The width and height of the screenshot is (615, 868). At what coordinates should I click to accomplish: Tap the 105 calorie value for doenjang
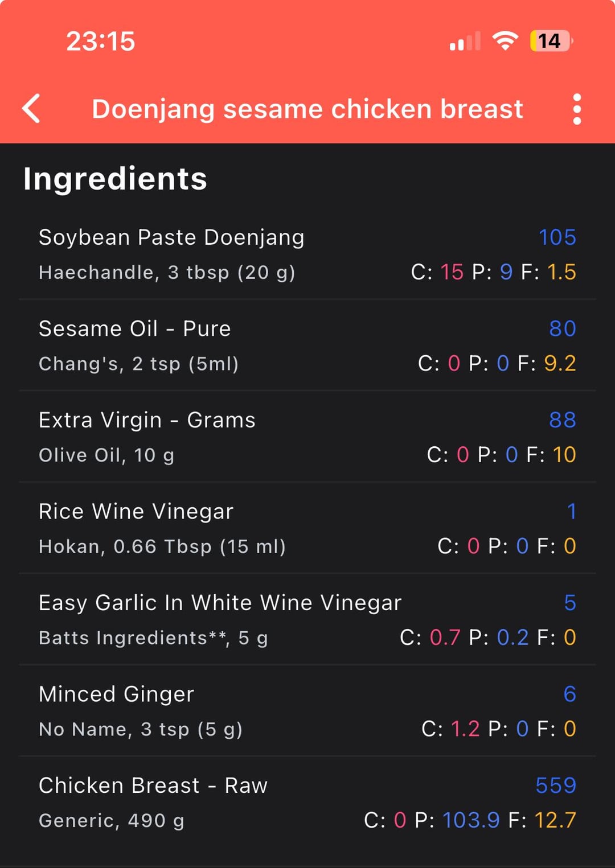click(557, 237)
